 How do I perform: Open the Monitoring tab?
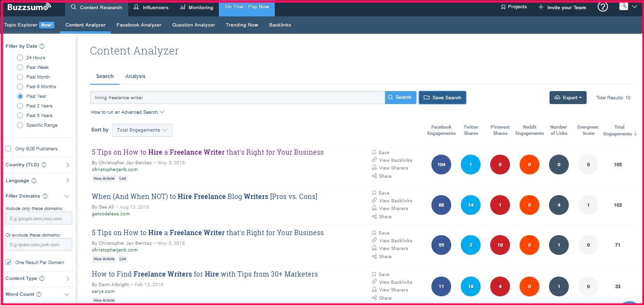(x=196, y=8)
